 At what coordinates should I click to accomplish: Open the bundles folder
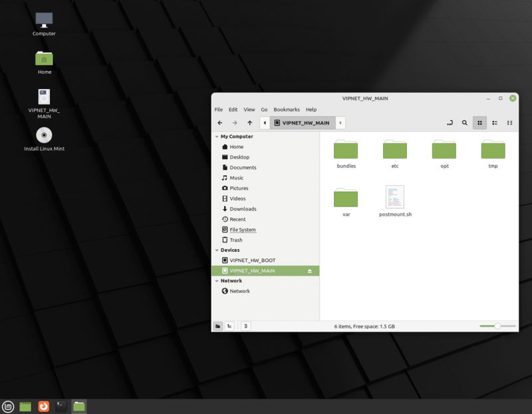[346, 150]
